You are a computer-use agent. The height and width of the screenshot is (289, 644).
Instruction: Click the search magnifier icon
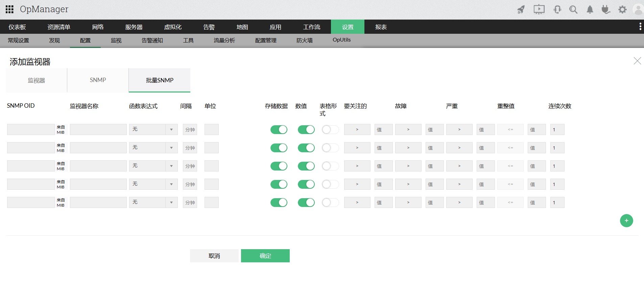(x=573, y=9)
